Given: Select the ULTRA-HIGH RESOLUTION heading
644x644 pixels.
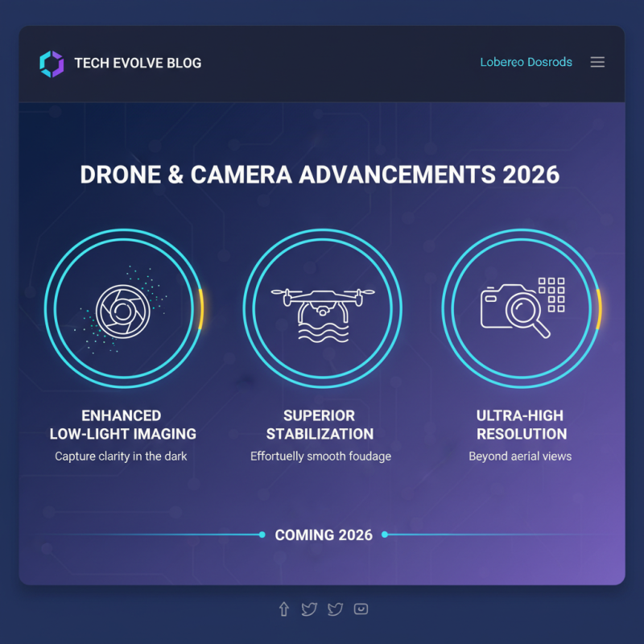Looking at the screenshot, I should (x=522, y=424).
